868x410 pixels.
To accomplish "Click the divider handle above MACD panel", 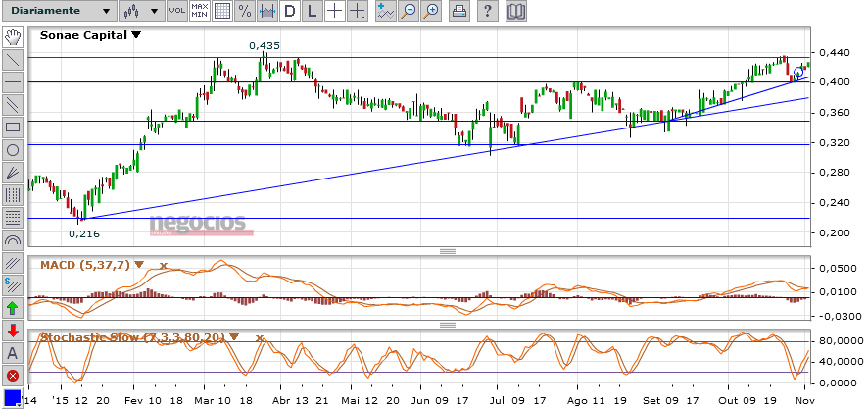I will tap(448, 251).
